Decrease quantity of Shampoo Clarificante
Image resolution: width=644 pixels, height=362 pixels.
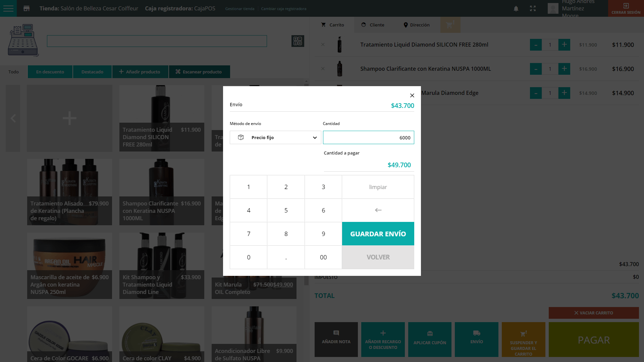536,69
